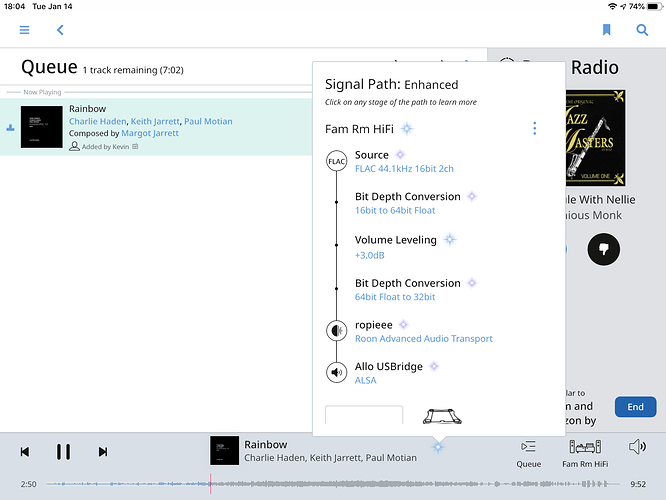Open artist link Paul Motian
The height and width of the screenshot is (500, 666).
208,121
